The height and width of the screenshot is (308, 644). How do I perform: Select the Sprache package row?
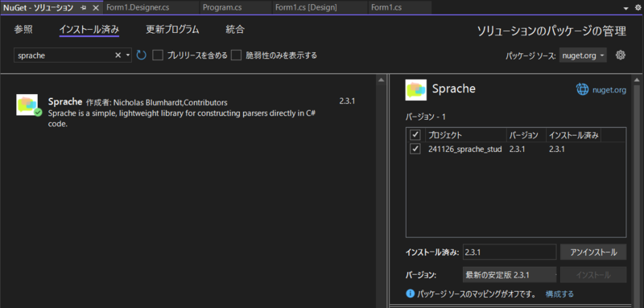[x=188, y=112]
